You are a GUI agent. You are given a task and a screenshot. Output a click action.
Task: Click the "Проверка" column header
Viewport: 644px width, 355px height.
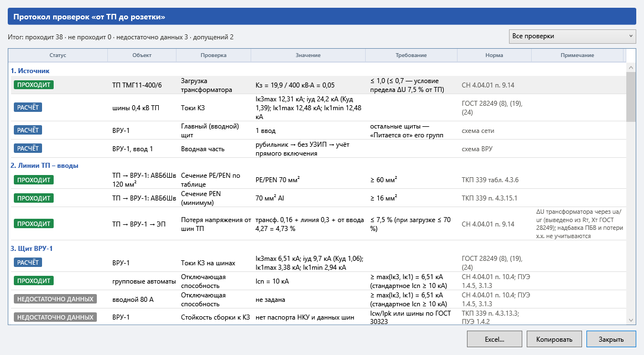tap(214, 55)
